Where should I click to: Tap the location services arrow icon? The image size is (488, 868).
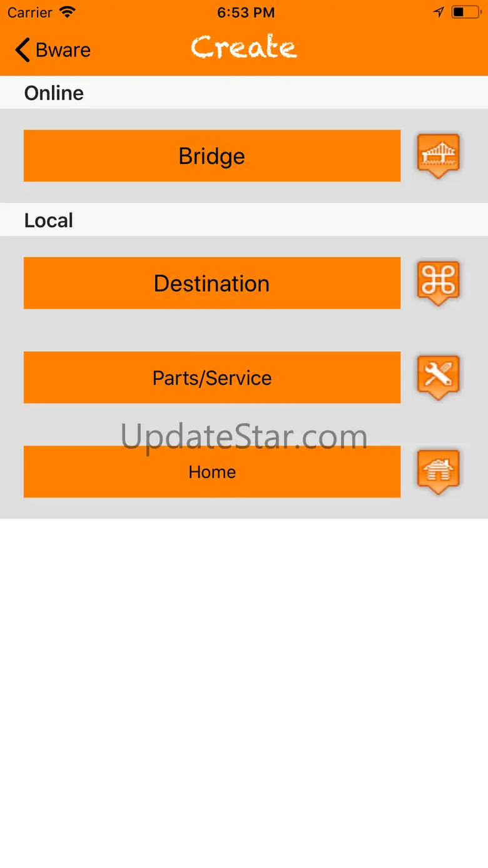coord(439,12)
